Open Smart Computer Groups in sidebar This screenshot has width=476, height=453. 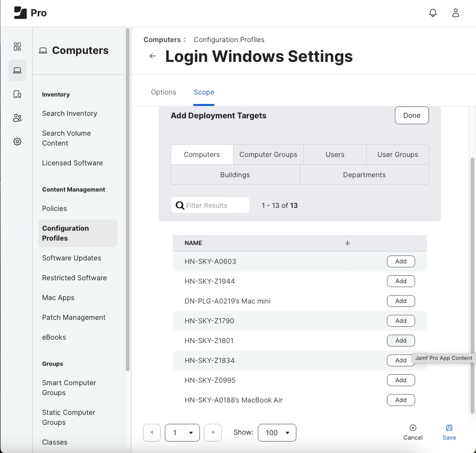pos(69,388)
